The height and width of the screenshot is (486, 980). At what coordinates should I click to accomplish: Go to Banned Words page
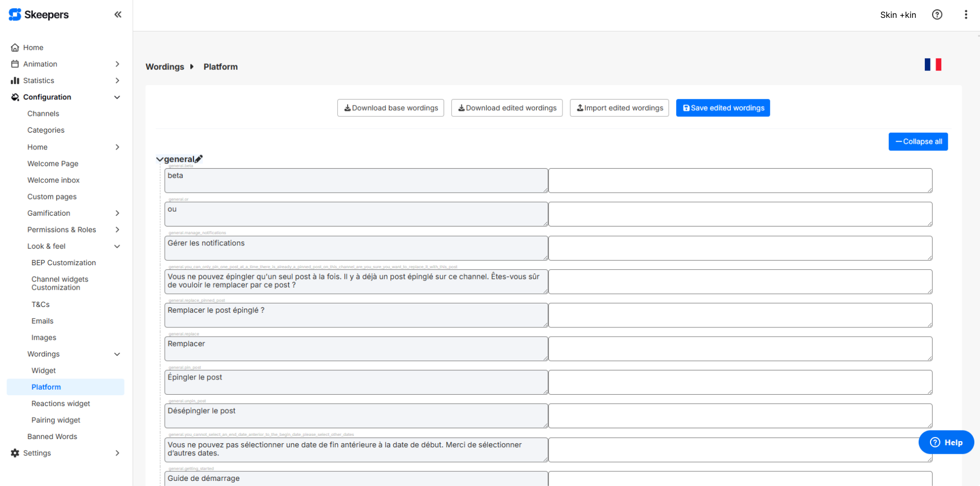pyautogui.click(x=52, y=437)
